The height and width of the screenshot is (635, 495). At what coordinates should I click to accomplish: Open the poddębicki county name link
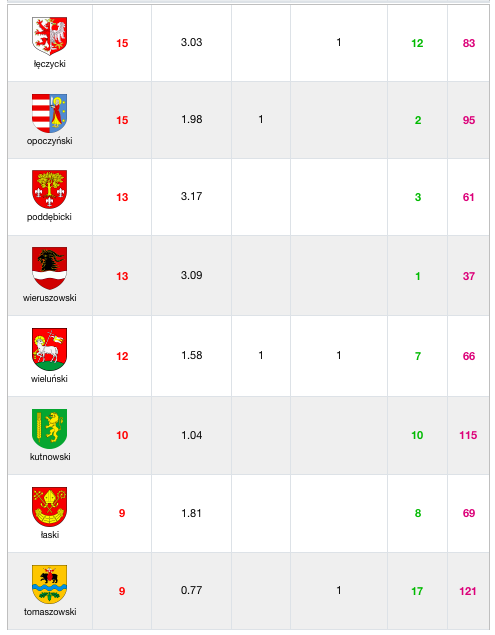[49, 217]
